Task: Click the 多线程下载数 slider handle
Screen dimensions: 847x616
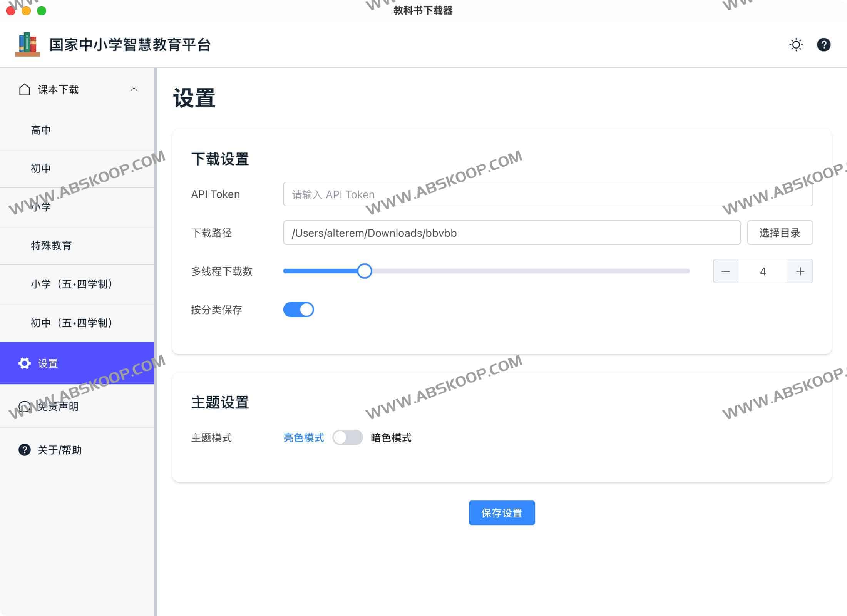Action: tap(364, 271)
